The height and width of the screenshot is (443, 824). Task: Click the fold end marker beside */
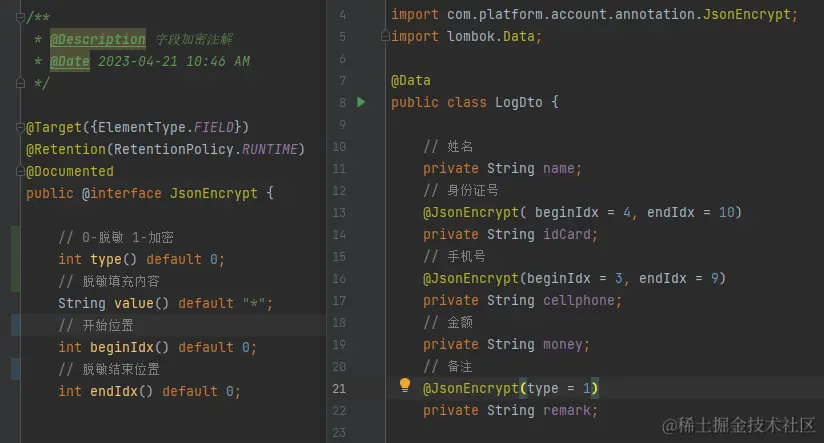pyautogui.click(x=20, y=83)
